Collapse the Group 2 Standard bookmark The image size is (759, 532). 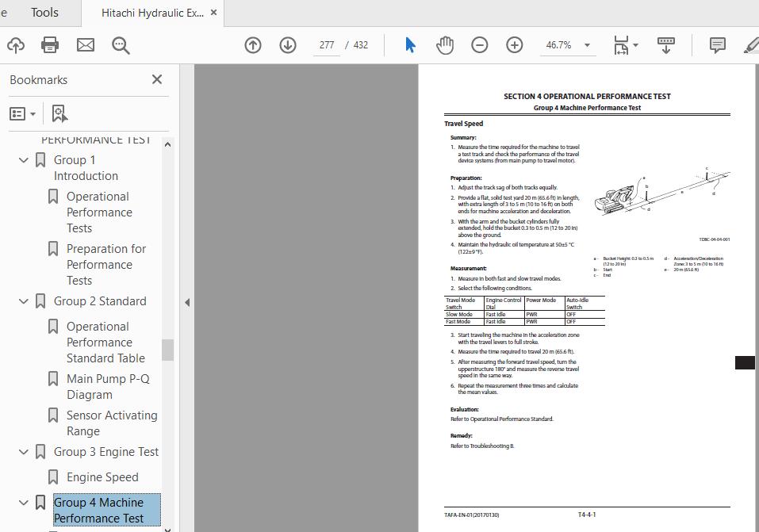coord(23,301)
